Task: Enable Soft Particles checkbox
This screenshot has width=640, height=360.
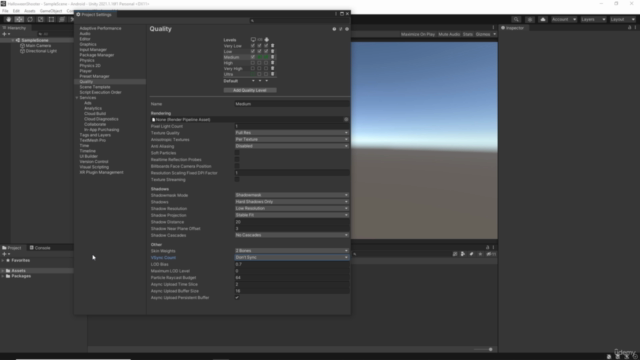Action: pyautogui.click(x=237, y=153)
